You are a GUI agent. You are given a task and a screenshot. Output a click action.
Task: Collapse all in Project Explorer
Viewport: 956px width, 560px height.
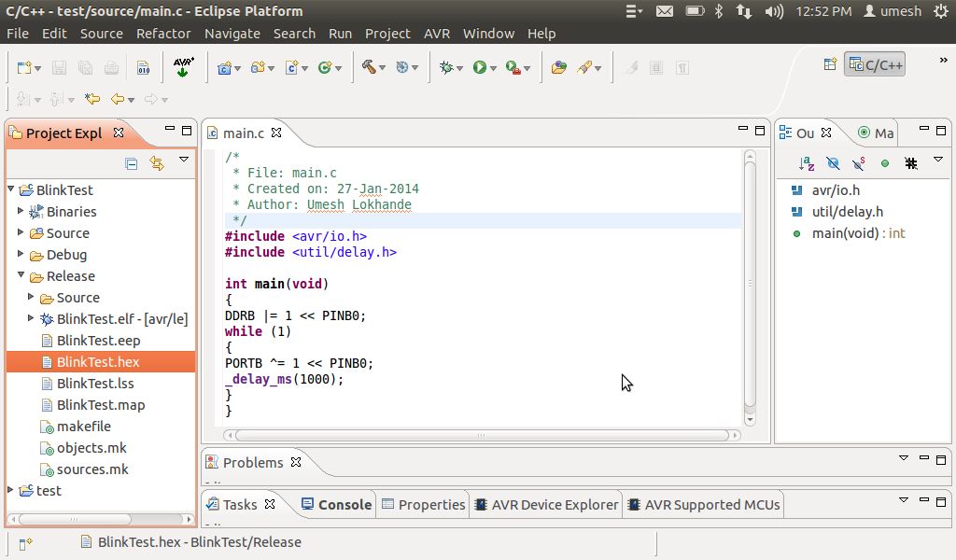(131, 163)
